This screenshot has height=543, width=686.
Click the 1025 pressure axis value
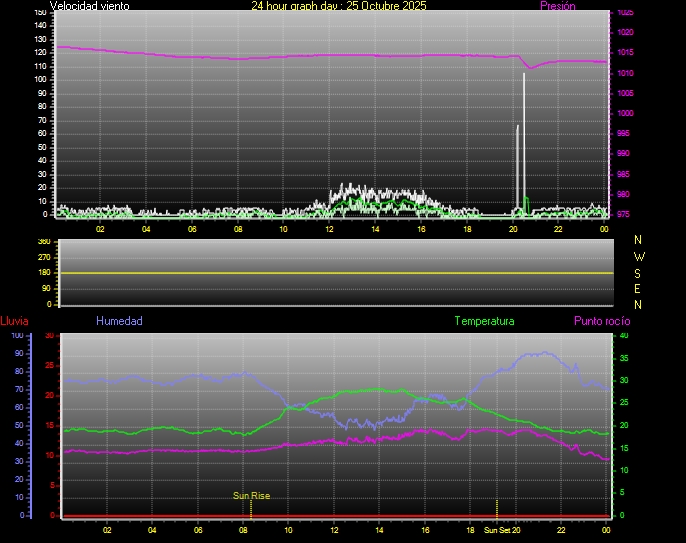pos(625,13)
